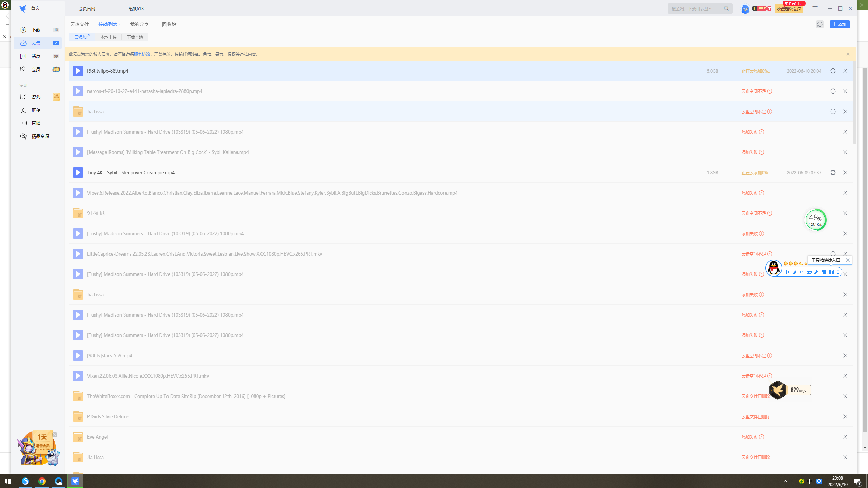Viewport: 868px width, 488px height.
Task: Open the 下载 download section in sidebar
Action: (x=36, y=30)
